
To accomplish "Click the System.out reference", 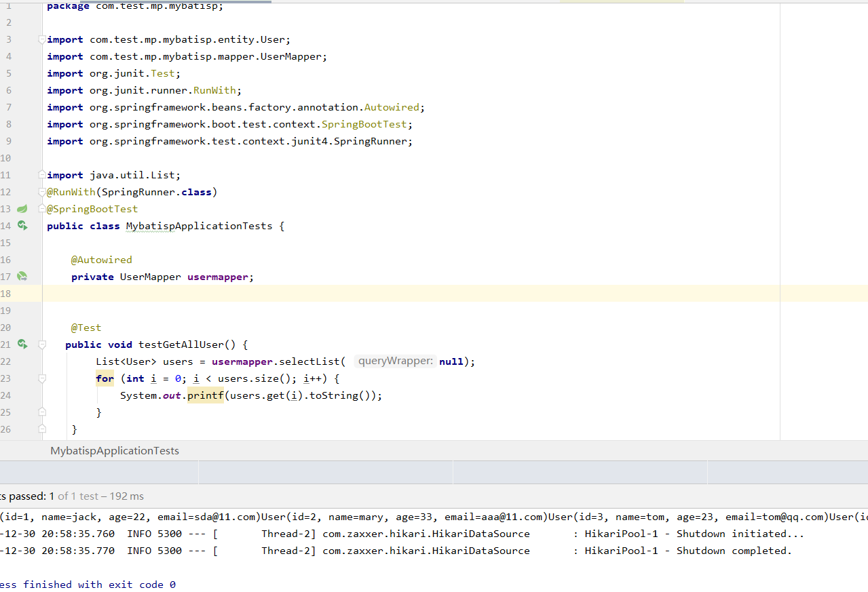I will click(x=151, y=395).
